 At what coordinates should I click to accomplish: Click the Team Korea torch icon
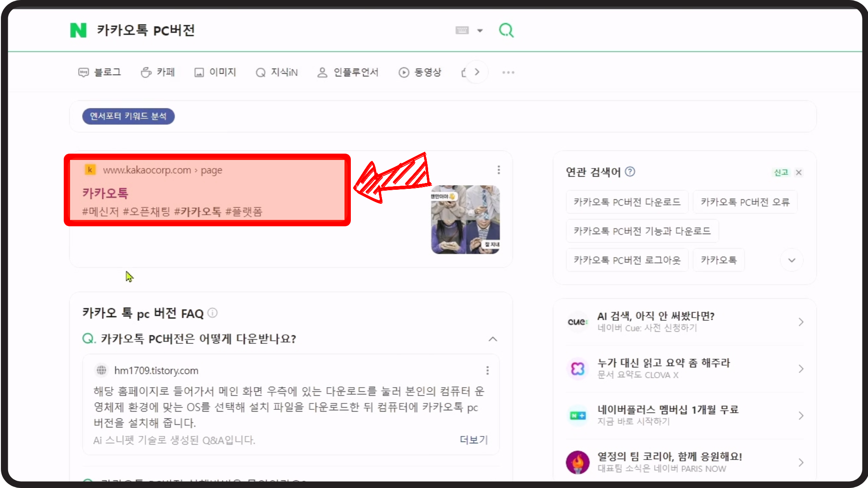pyautogui.click(x=578, y=462)
